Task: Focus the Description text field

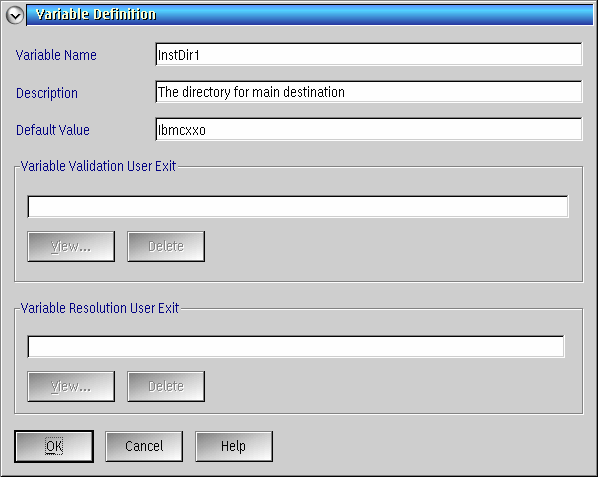Action: (x=369, y=92)
